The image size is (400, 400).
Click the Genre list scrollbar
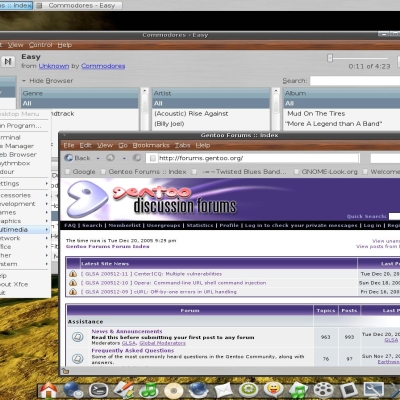click(145, 109)
